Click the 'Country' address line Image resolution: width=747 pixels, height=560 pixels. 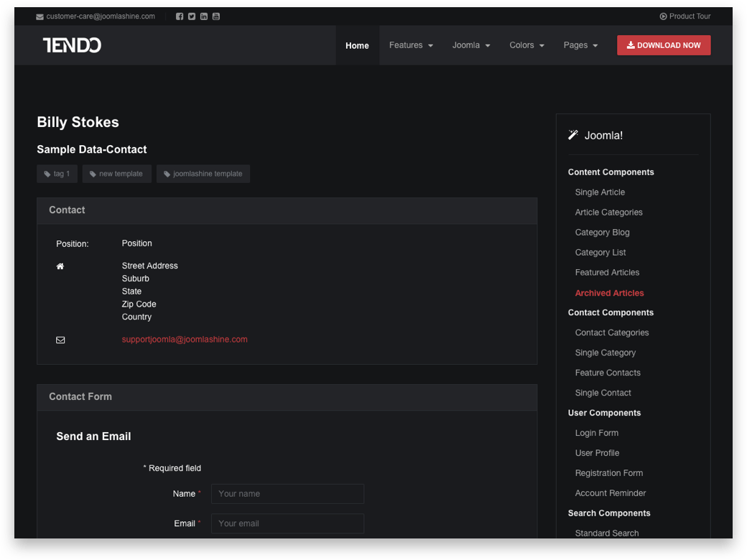(136, 317)
